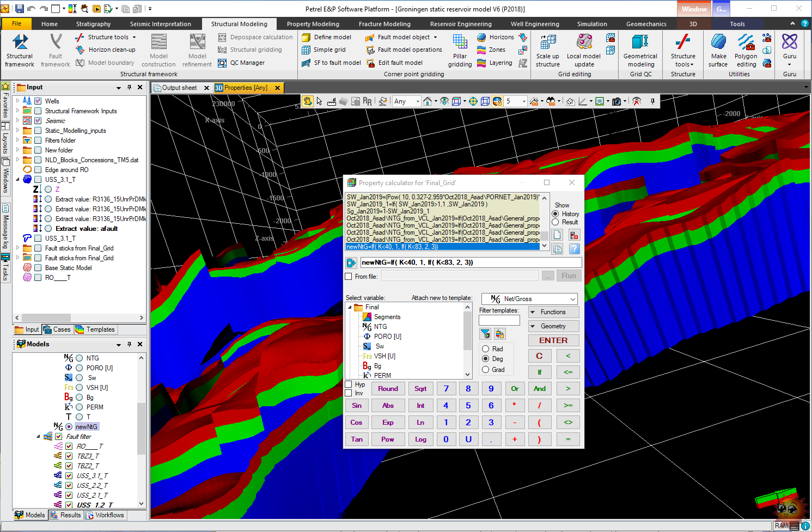The image size is (812, 532).
Task: Click the new blank page icon in calculator
Action: click(x=557, y=235)
